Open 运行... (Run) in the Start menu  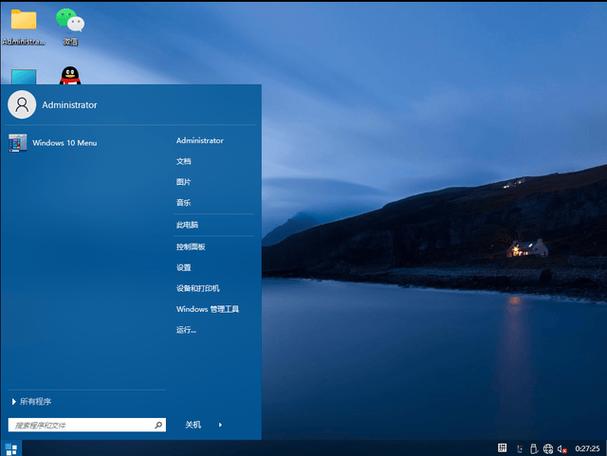coord(186,330)
